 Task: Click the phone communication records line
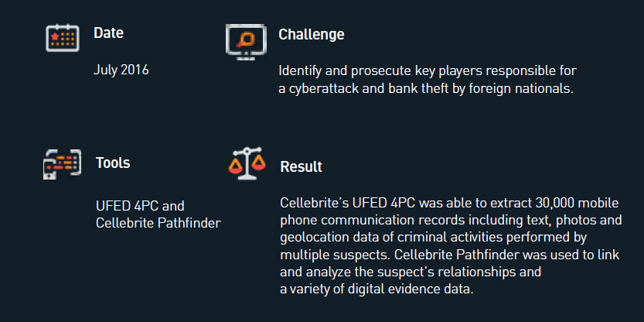click(451, 221)
